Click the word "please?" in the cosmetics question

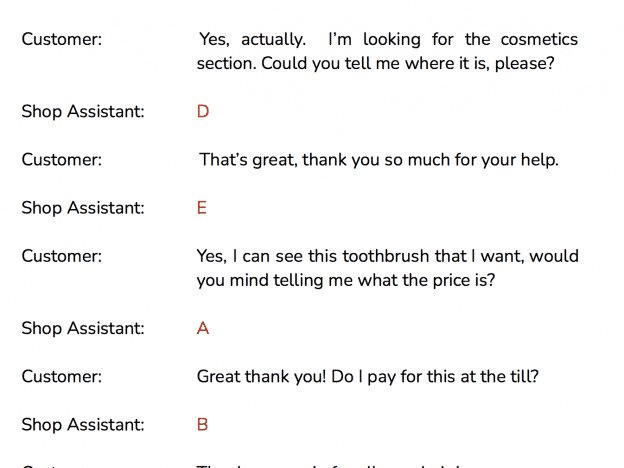click(525, 64)
